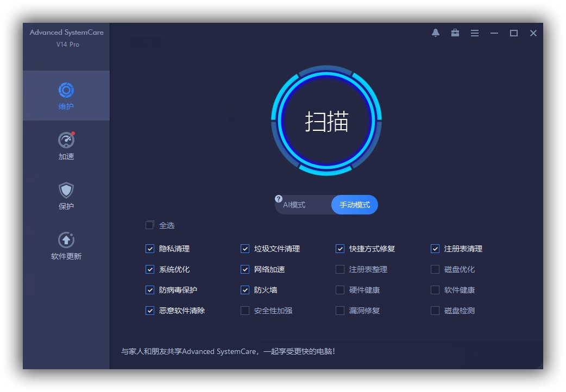Enable 软件健康 checkbox
Viewport: 566px width, 392px height.
pos(435,290)
